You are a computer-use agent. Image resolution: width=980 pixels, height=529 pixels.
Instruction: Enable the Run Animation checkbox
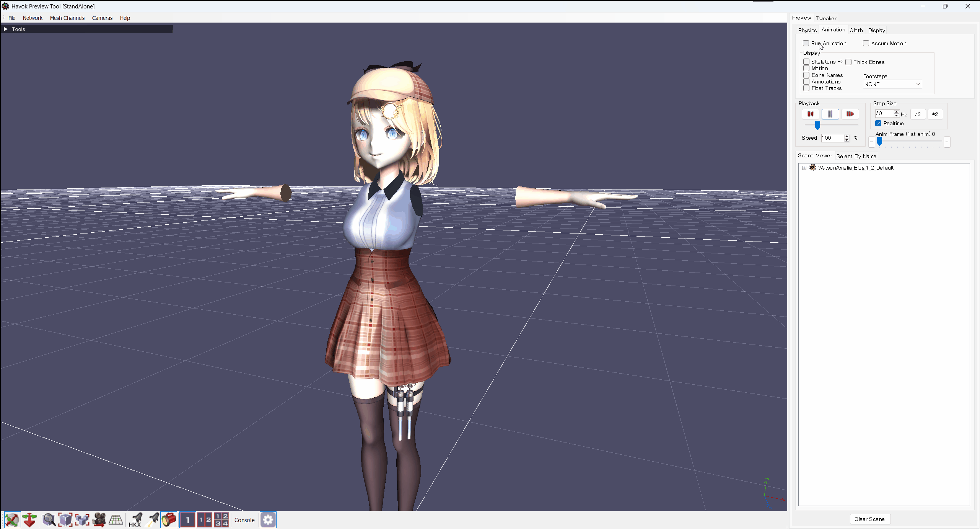click(x=806, y=43)
